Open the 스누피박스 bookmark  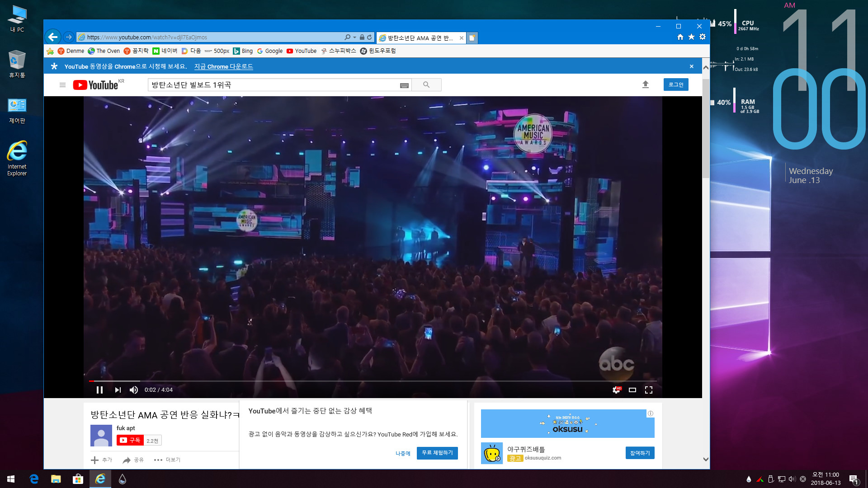339,51
